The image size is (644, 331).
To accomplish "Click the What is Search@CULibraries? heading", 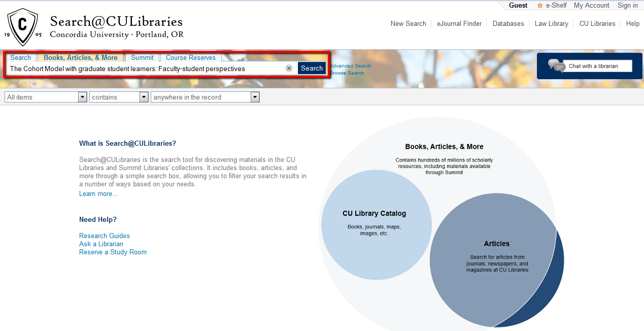I will click(x=127, y=144).
